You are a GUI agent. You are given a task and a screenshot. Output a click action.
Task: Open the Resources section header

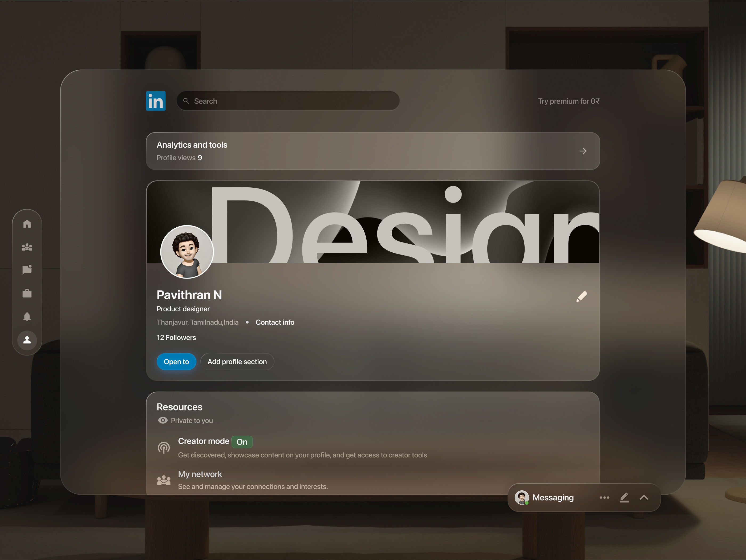(x=179, y=407)
